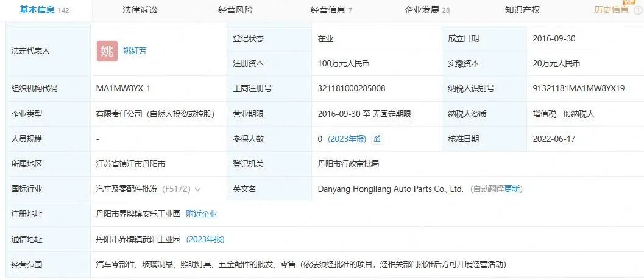The image size is (644, 280).
Task: Expand the 汽车及零配件批发 industry dropdown arrow
Action: [x=197, y=190]
